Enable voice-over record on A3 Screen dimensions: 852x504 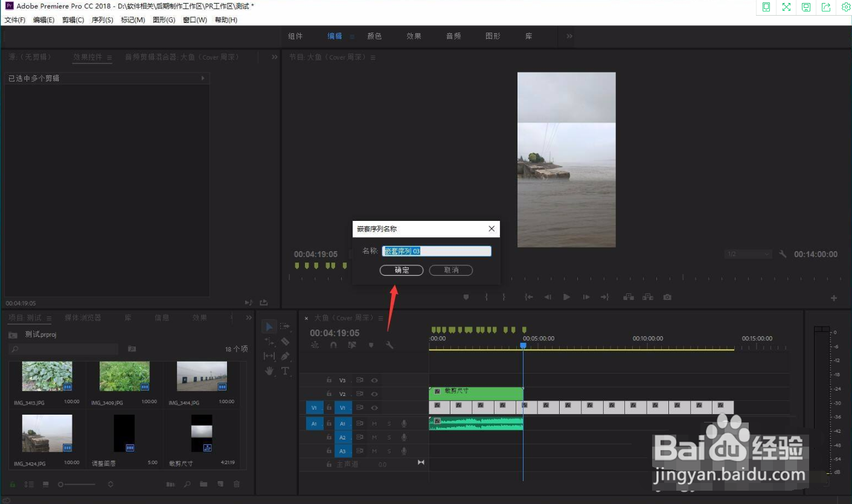(404, 451)
